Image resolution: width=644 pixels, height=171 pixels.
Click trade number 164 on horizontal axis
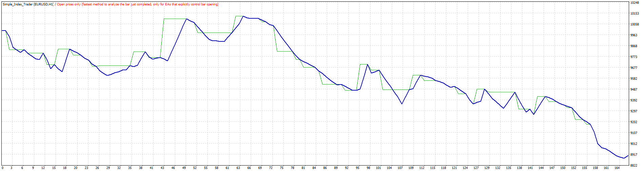click(617, 168)
